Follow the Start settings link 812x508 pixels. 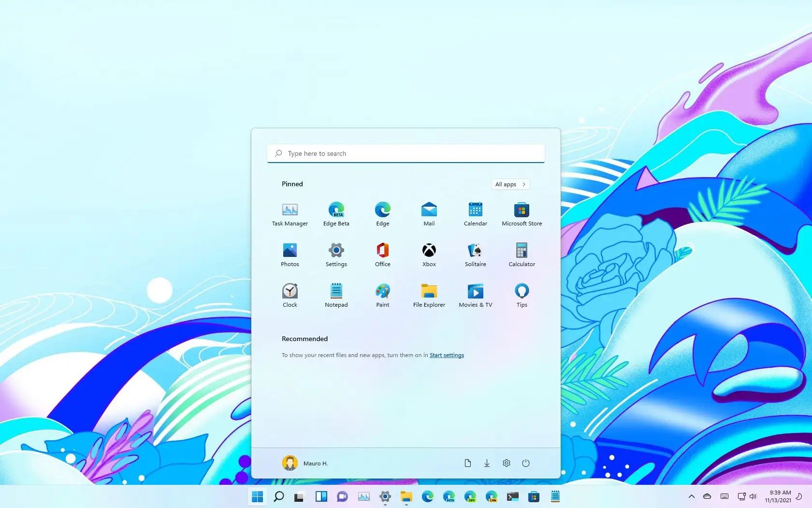447,355
